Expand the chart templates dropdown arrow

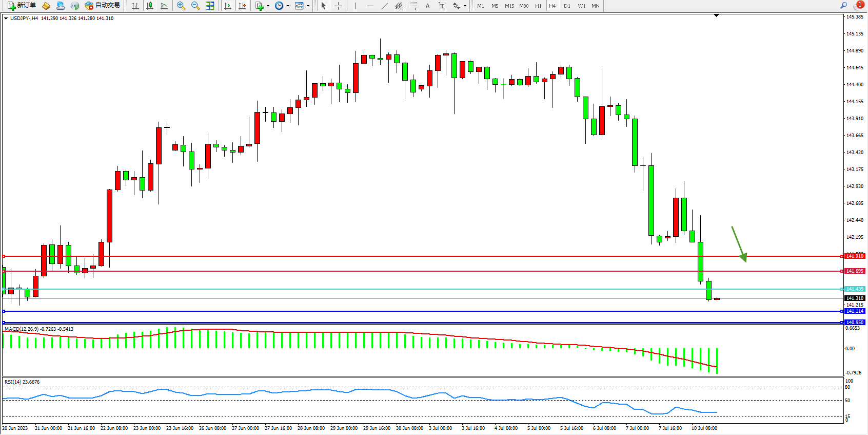coord(308,6)
